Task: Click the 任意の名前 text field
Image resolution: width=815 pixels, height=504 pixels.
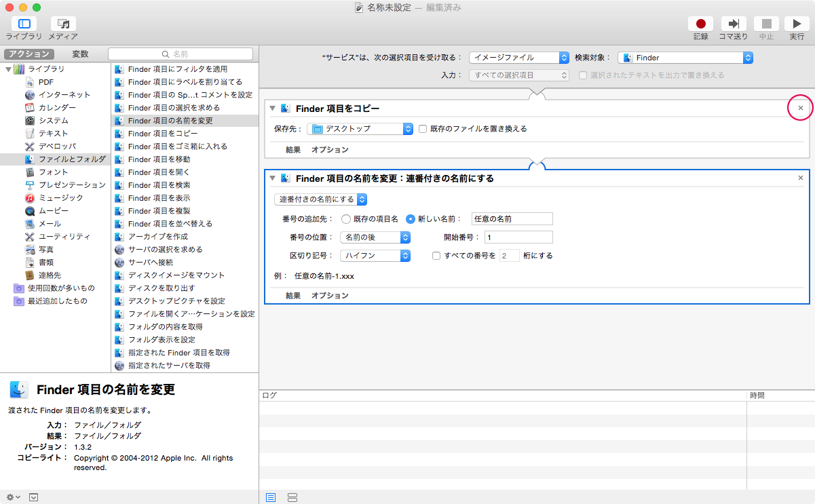Action: point(512,219)
